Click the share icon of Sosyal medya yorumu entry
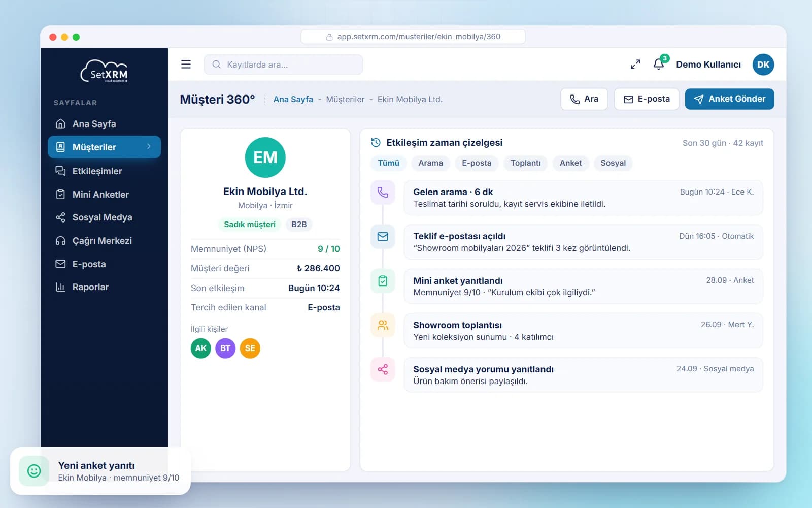Screen dimensions: 812x508 pyautogui.click(x=383, y=369)
